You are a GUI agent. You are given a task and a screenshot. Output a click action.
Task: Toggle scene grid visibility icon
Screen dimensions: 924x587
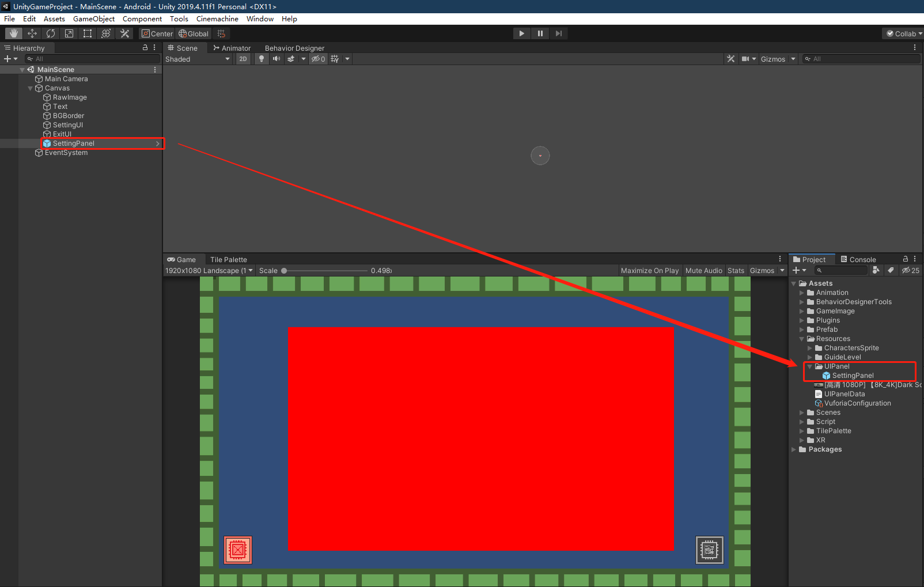335,59
